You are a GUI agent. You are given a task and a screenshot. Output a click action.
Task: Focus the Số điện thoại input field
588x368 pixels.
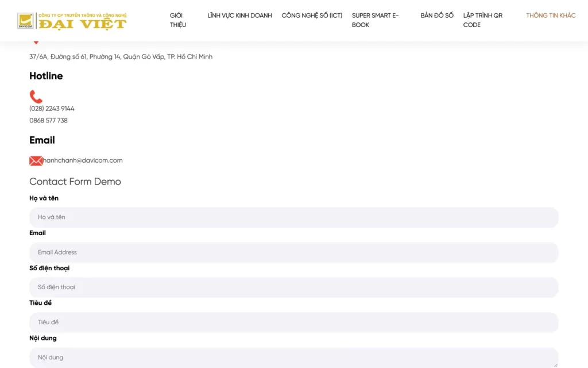(294, 287)
